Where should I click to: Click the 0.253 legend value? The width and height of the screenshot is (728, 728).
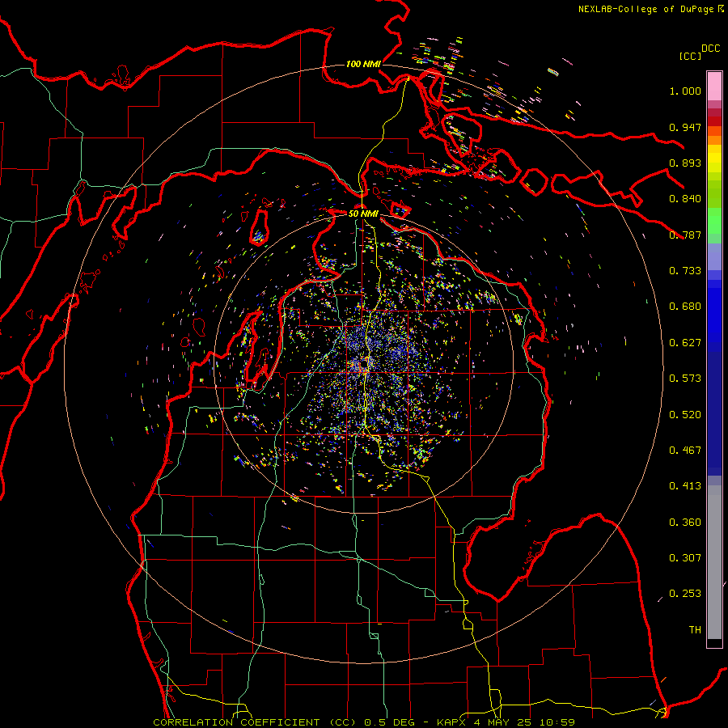coord(685,594)
